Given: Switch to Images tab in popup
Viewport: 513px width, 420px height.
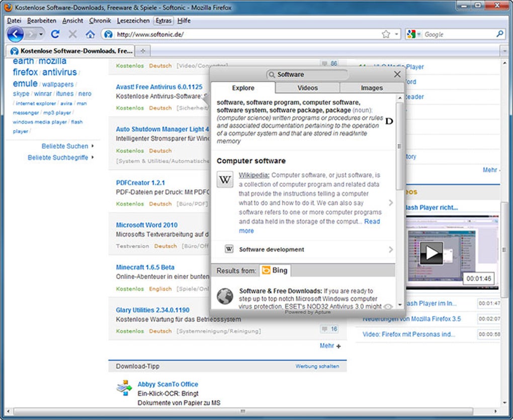Looking at the screenshot, I should click(x=372, y=87).
